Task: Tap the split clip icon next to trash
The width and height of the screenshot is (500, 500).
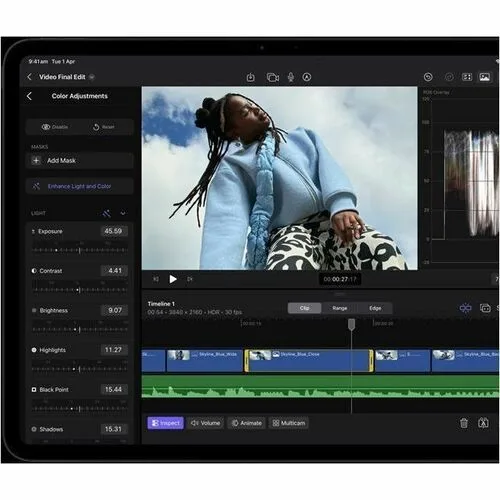Action: [483, 423]
